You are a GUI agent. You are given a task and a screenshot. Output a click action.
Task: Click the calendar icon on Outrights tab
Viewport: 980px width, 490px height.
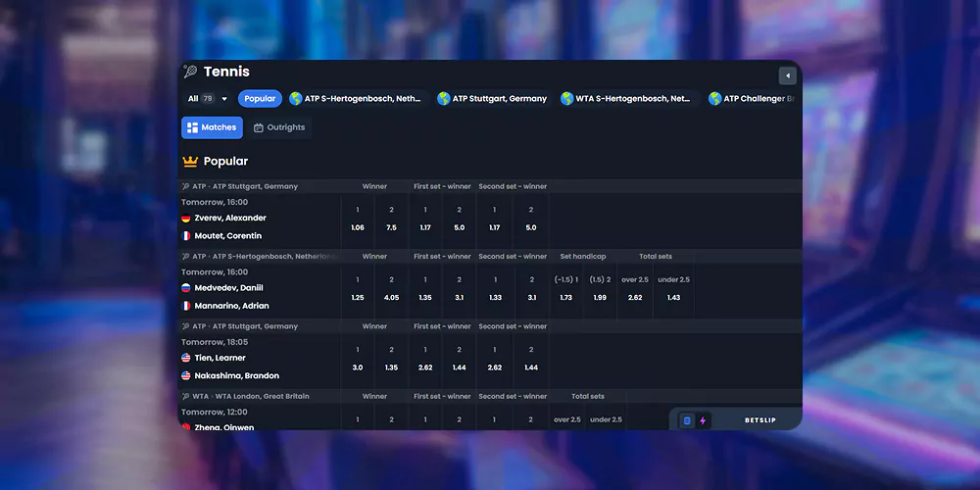(258, 127)
